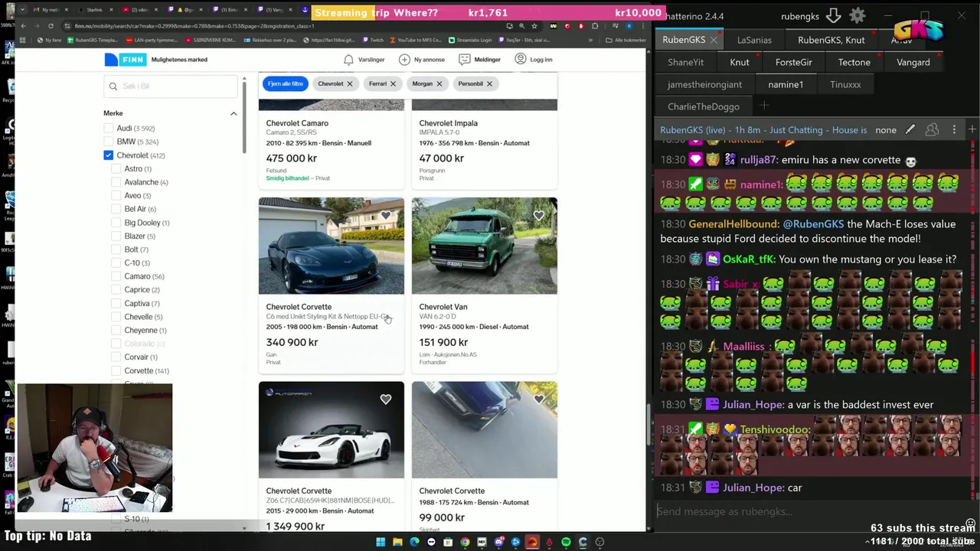Go back in browser
980x551 pixels.
[23, 26]
